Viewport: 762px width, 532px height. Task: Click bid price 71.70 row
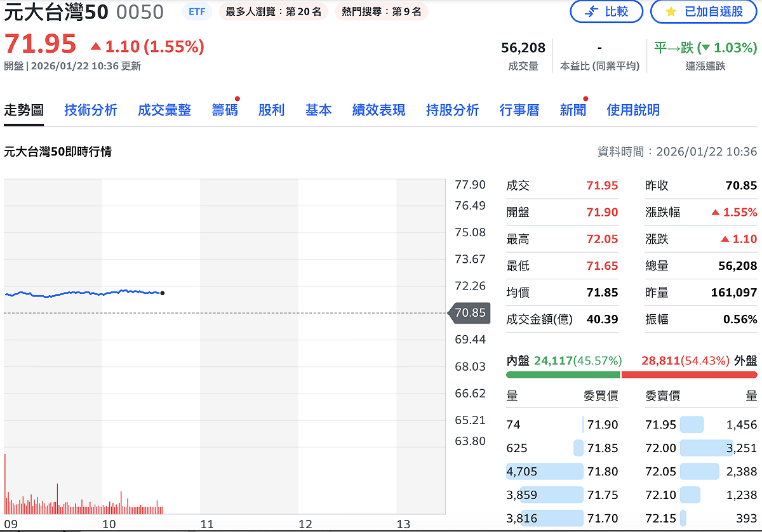(x=562, y=519)
